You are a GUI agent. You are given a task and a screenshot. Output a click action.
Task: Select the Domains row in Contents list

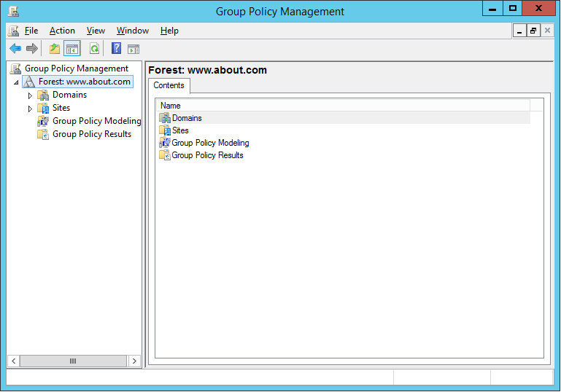pyautogui.click(x=344, y=118)
